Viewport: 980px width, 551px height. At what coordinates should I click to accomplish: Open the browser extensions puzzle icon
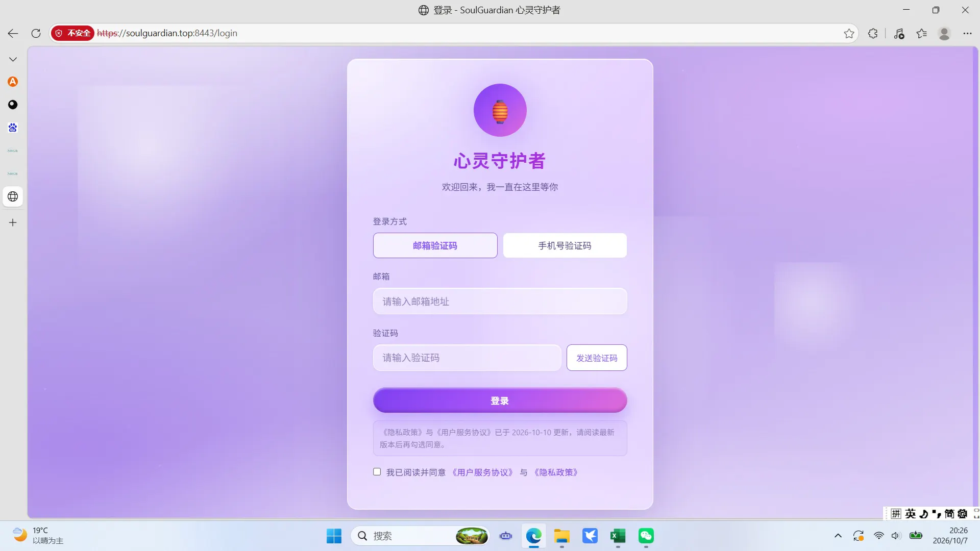click(873, 33)
